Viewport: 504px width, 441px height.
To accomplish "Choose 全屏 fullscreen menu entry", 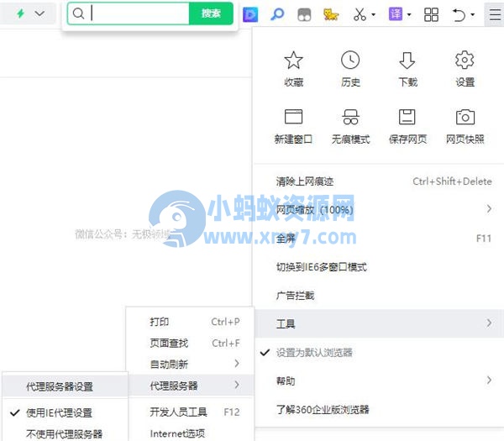I will [x=379, y=239].
